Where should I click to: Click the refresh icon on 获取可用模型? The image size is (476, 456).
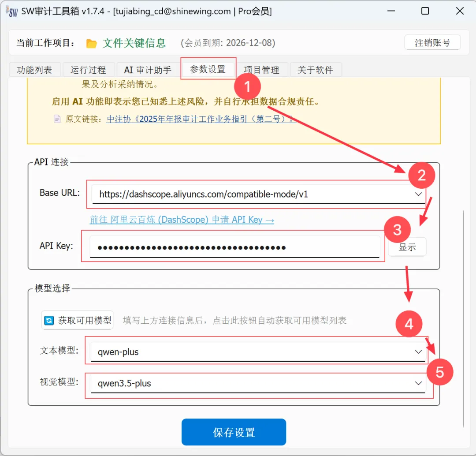coord(49,320)
